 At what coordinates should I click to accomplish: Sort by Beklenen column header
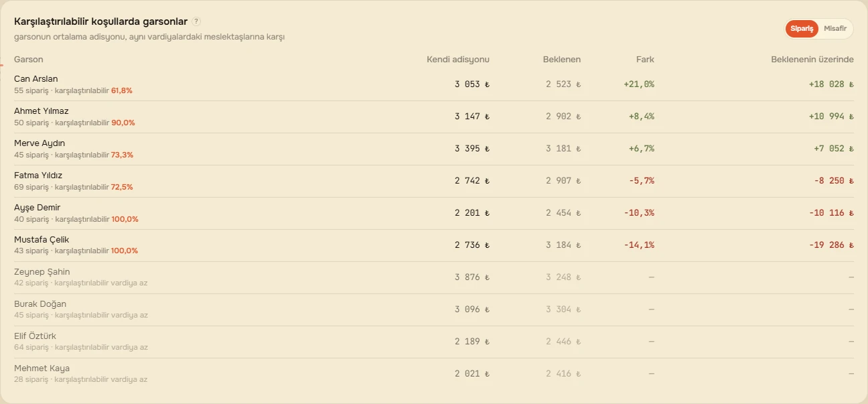point(562,60)
